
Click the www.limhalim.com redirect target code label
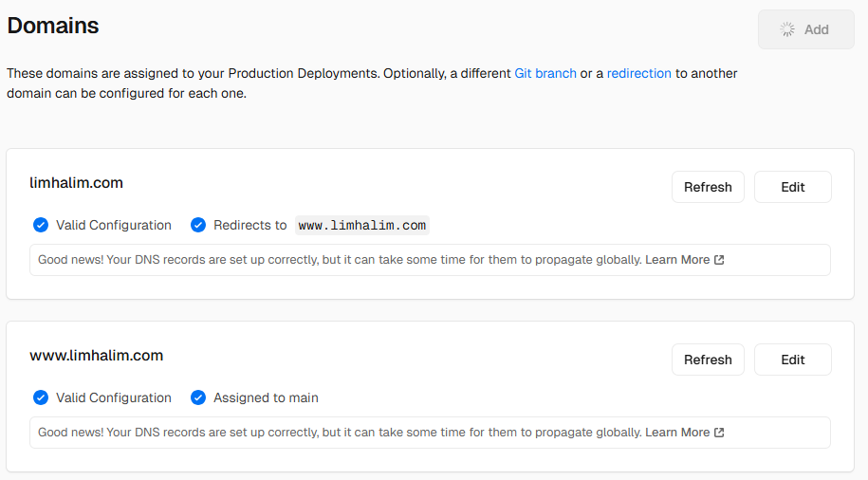[x=362, y=226]
